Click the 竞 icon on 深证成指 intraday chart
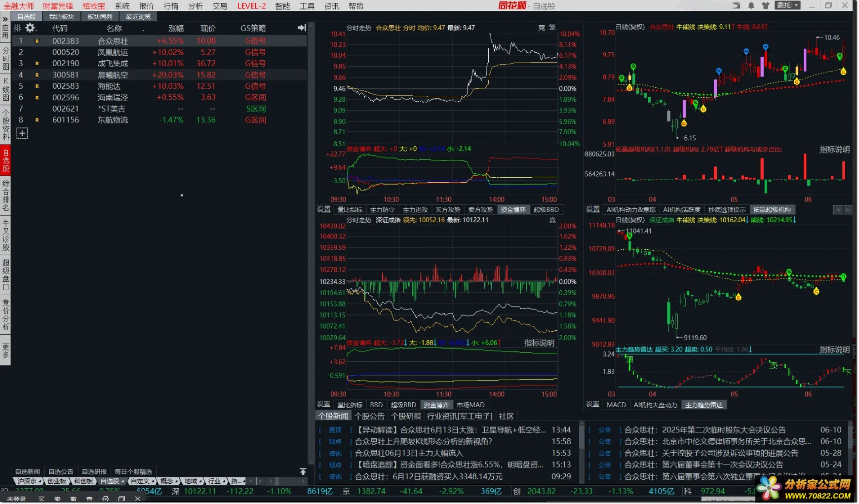The height and width of the screenshot is (504, 859). pos(552,220)
